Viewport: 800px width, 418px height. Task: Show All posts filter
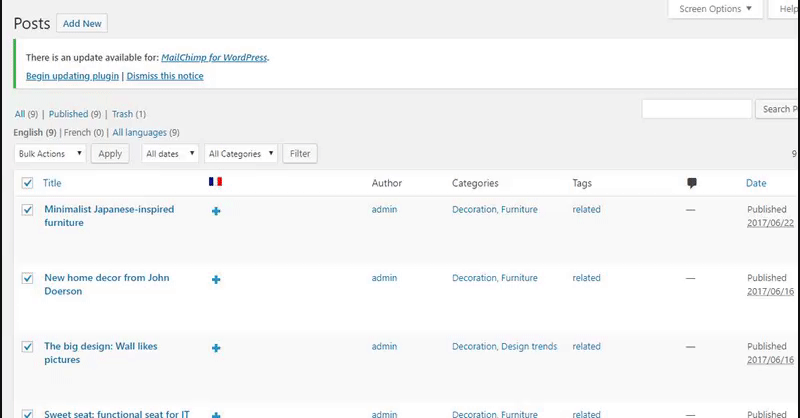tap(20, 114)
